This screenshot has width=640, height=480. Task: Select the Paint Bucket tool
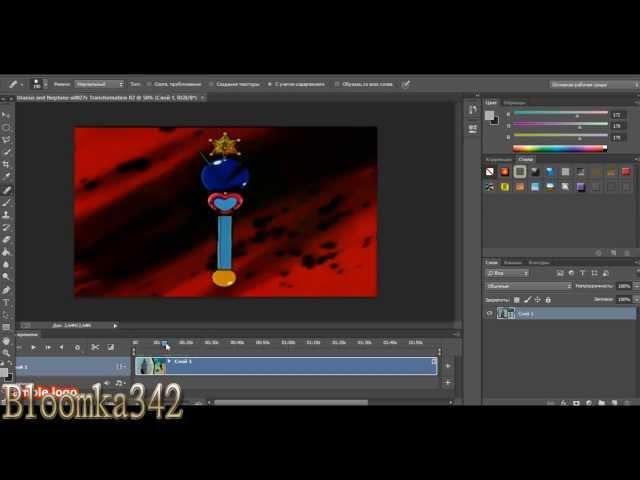(x=6, y=253)
